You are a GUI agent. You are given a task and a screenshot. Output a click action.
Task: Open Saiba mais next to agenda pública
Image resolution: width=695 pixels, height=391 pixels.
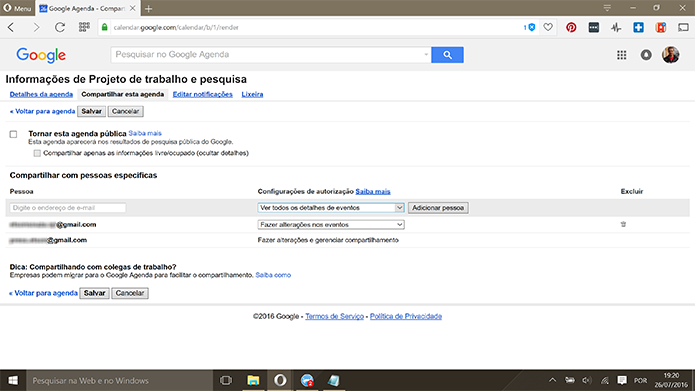[145, 133]
